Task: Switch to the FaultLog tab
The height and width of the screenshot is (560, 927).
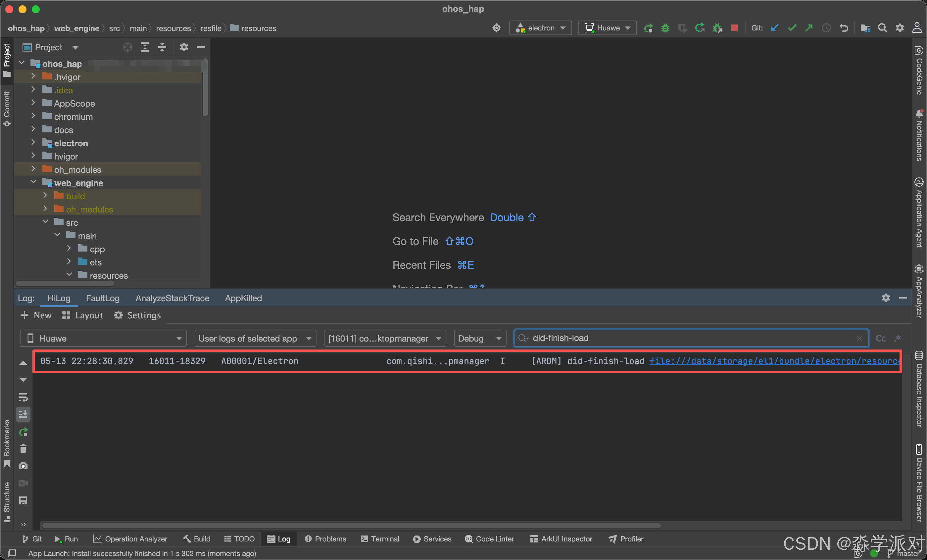Action: click(103, 298)
